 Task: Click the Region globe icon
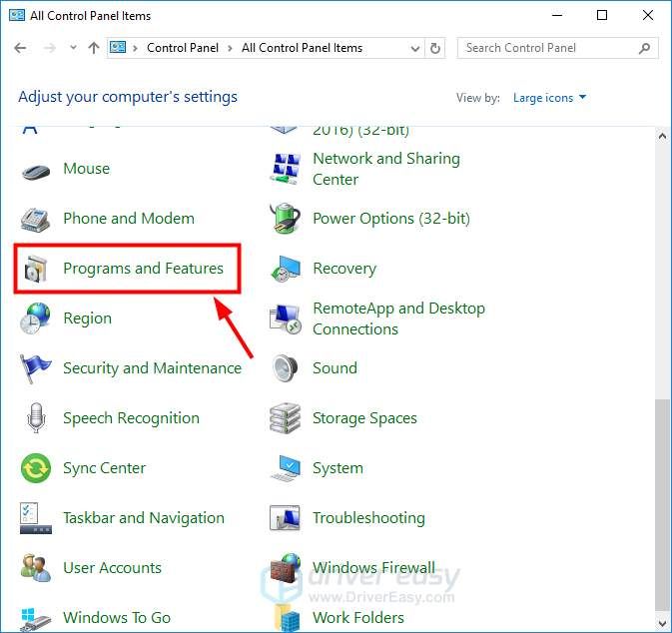pos(36,318)
